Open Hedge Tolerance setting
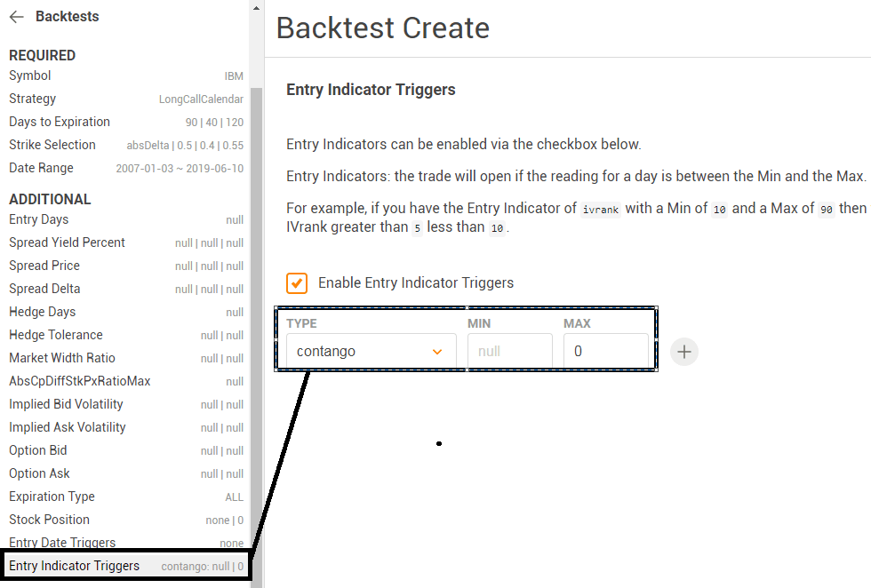The image size is (871, 588). tap(126, 335)
